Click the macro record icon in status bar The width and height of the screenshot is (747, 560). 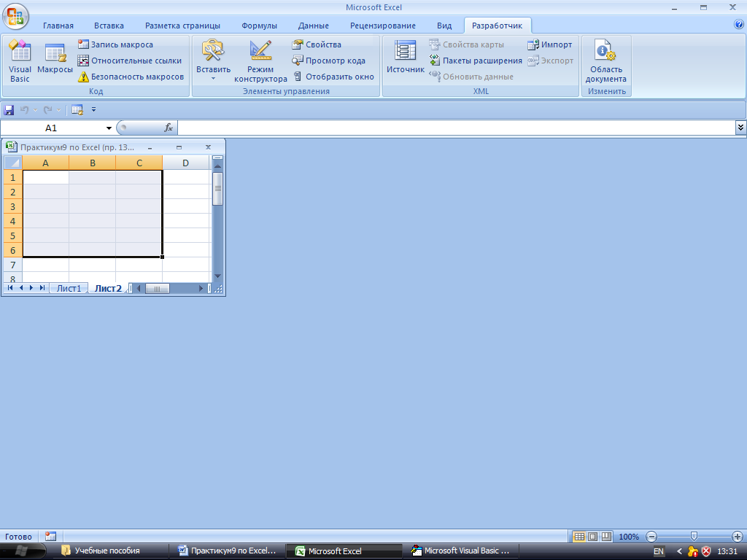click(x=50, y=536)
